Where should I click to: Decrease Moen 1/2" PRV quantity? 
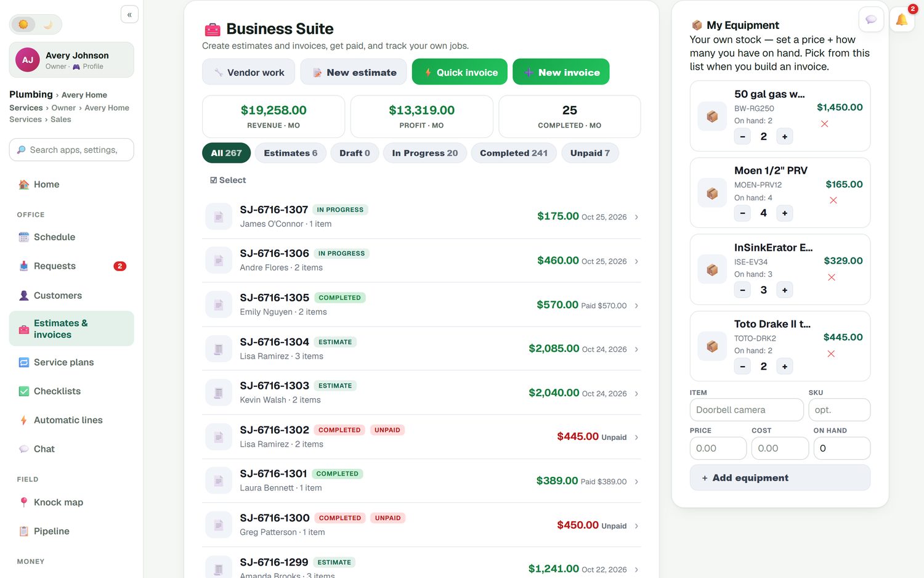[x=743, y=213]
